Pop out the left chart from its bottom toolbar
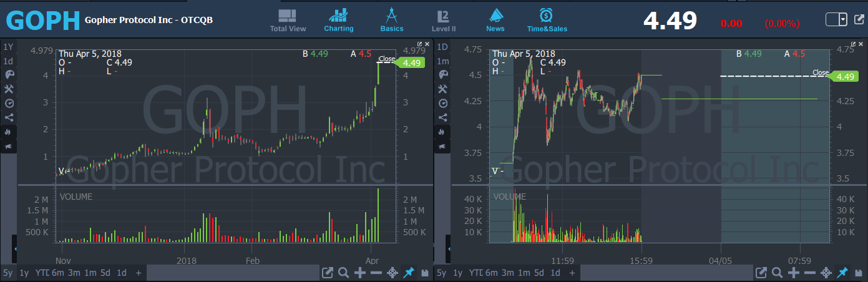This screenshot has width=868, height=282. pos(327,273)
